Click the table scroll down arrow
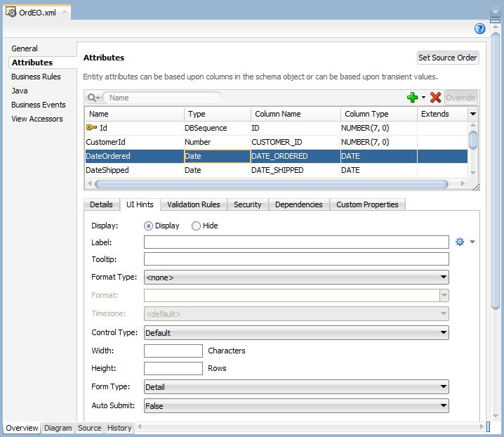The image size is (504, 437). (473, 173)
